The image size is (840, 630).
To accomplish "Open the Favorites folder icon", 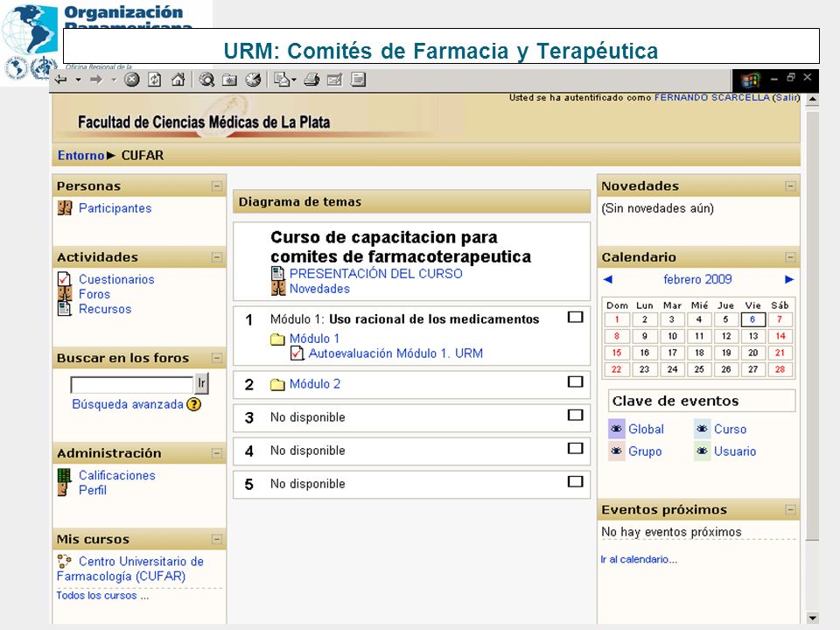I will [230, 80].
